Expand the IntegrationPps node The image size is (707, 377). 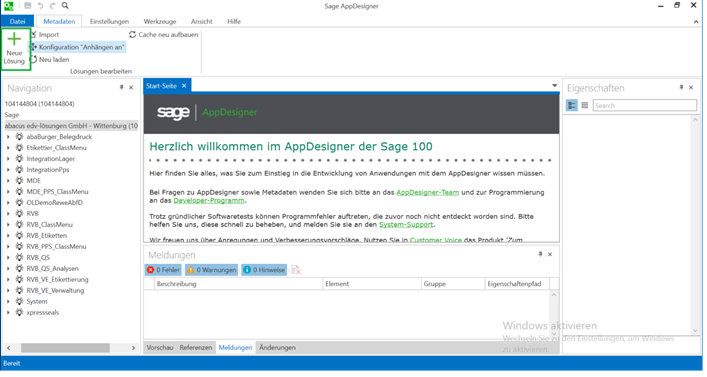8,170
